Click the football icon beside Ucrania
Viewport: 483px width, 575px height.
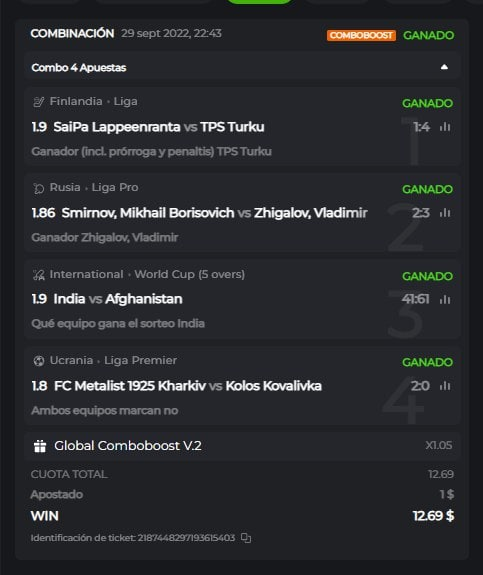[x=39, y=361]
